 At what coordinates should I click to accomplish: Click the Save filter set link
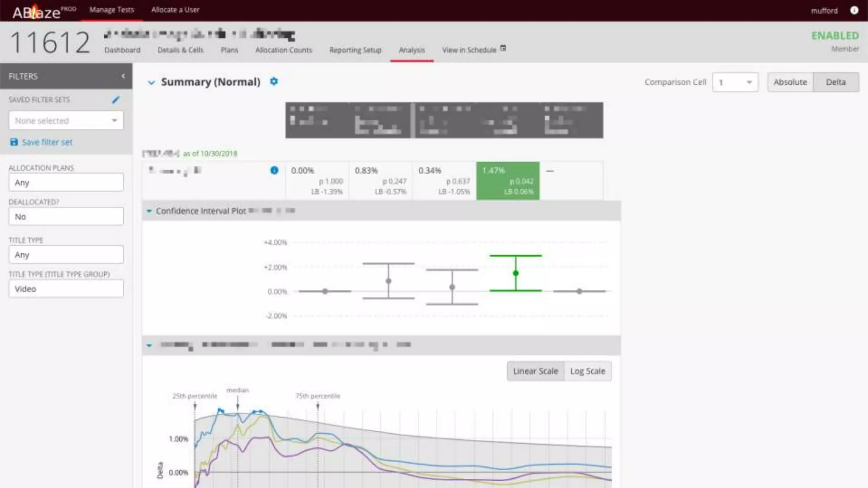click(47, 142)
